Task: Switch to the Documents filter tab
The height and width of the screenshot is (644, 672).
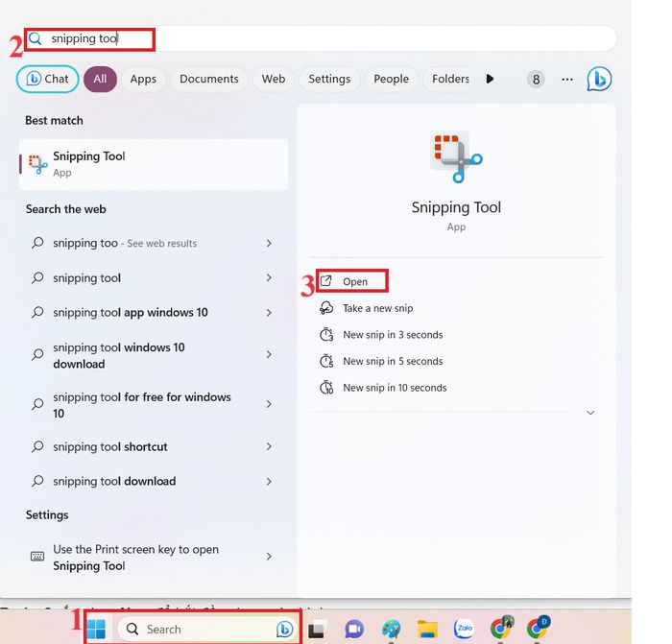Action: coord(208,79)
